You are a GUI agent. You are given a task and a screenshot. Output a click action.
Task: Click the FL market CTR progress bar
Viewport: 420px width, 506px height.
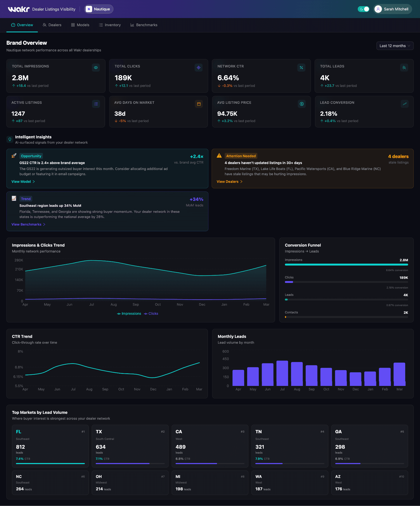coord(50,464)
